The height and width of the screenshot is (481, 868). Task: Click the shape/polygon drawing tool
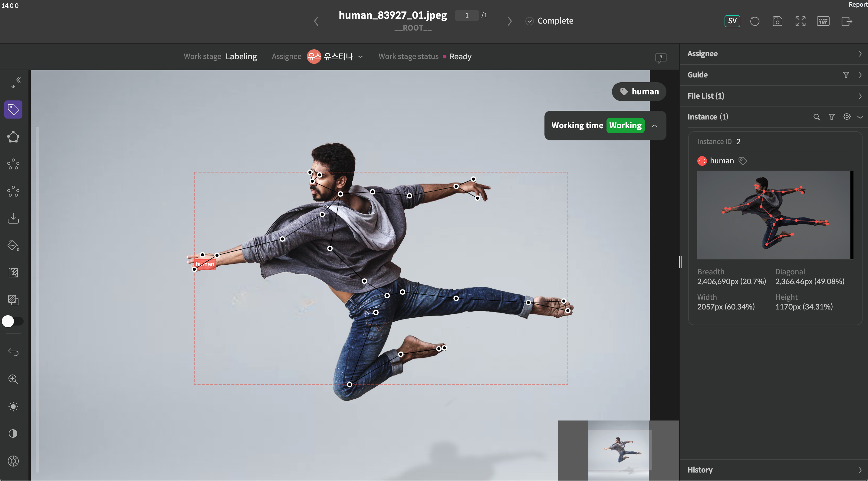pos(14,136)
